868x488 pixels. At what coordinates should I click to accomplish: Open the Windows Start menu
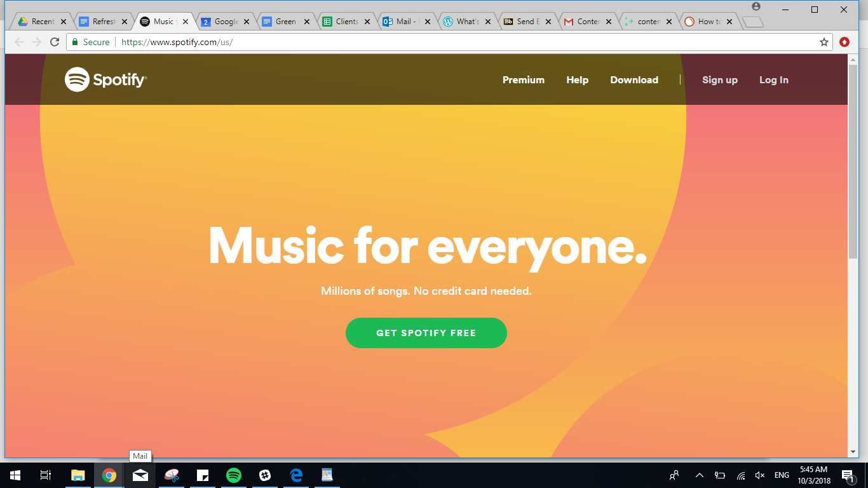pos(15,475)
